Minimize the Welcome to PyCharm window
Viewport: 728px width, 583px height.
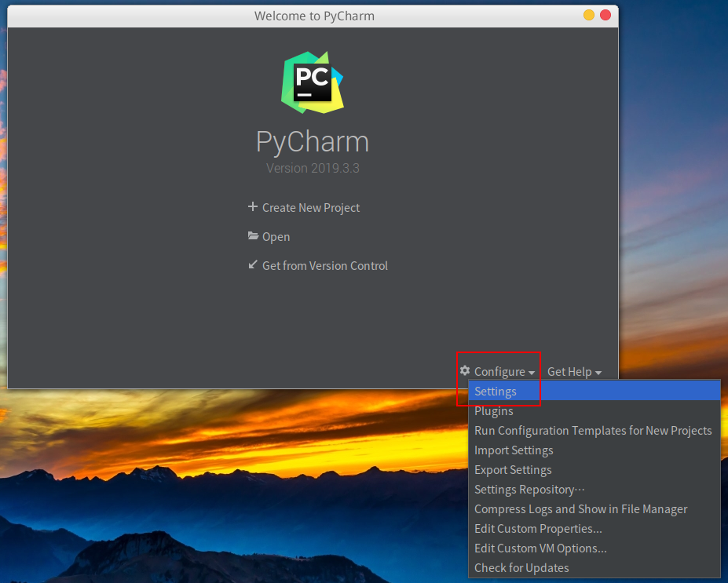(589, 16)
